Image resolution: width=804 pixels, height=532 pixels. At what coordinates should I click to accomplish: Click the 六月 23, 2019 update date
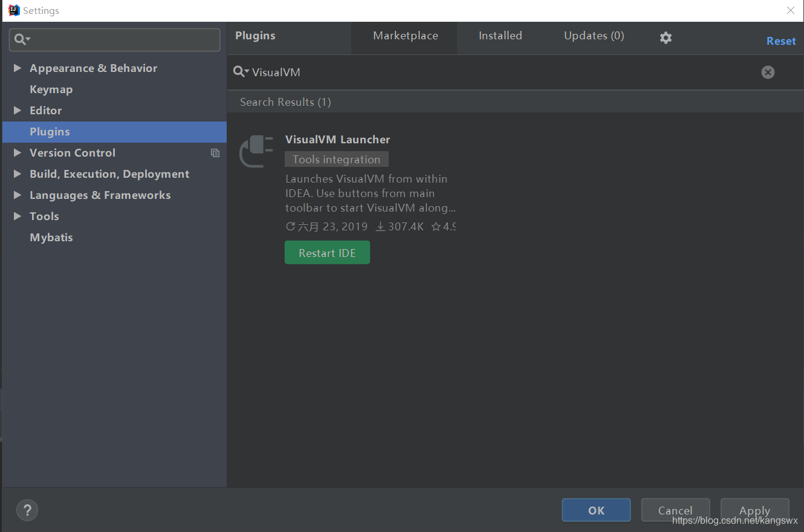click(x=326, y=227)
